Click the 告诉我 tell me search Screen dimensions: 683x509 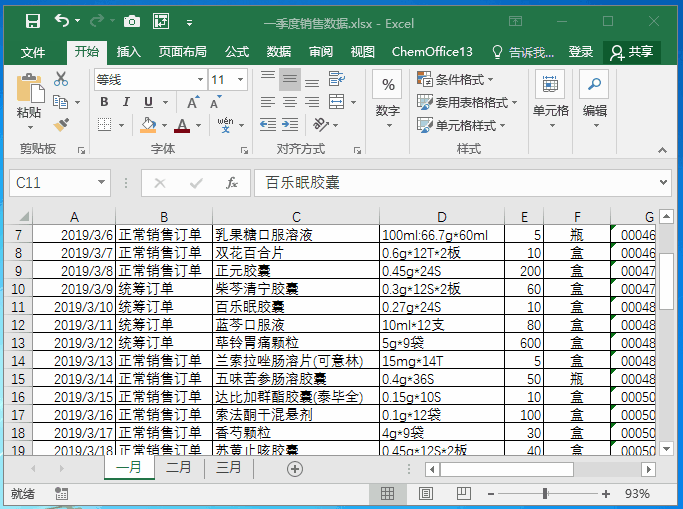pyautogui.click(x=523, y=52)
